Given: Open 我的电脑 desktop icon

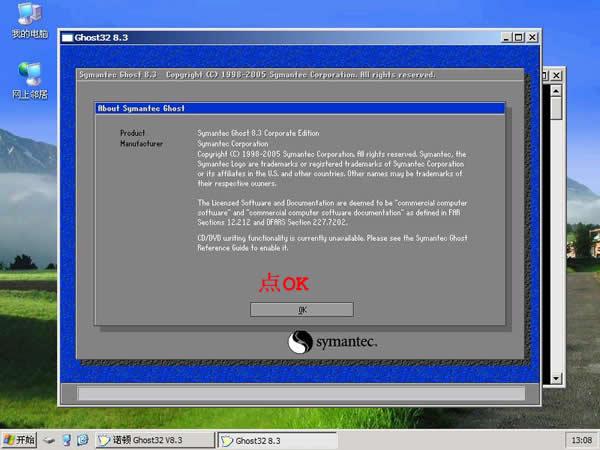Looking at the screenshot, I should pos(29,20).
